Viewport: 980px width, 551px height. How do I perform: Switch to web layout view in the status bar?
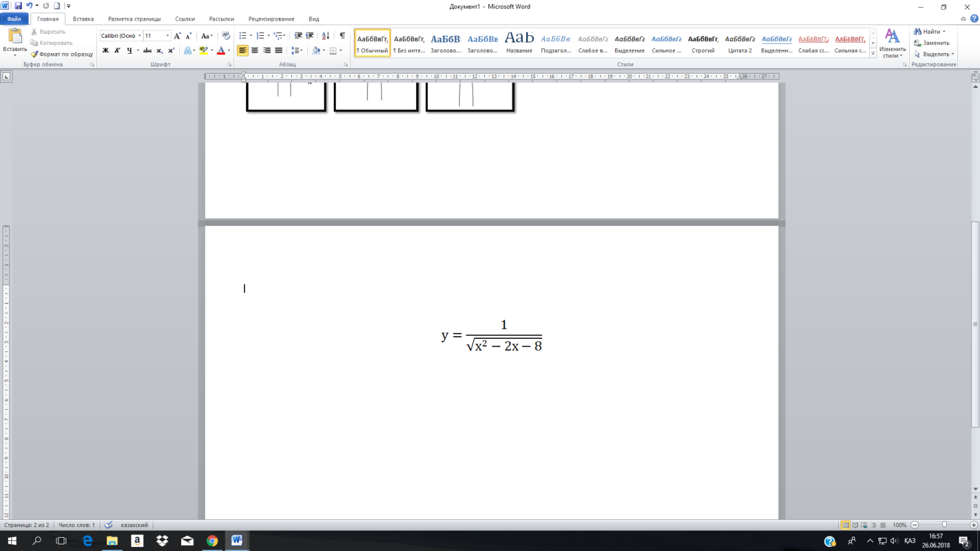864,525
